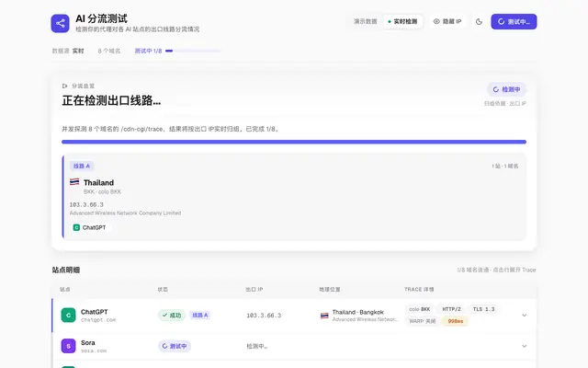The width and height of the screenshot is (588, 368).
Task: Click 地理位置 column header
Action: tap(330, 290)
